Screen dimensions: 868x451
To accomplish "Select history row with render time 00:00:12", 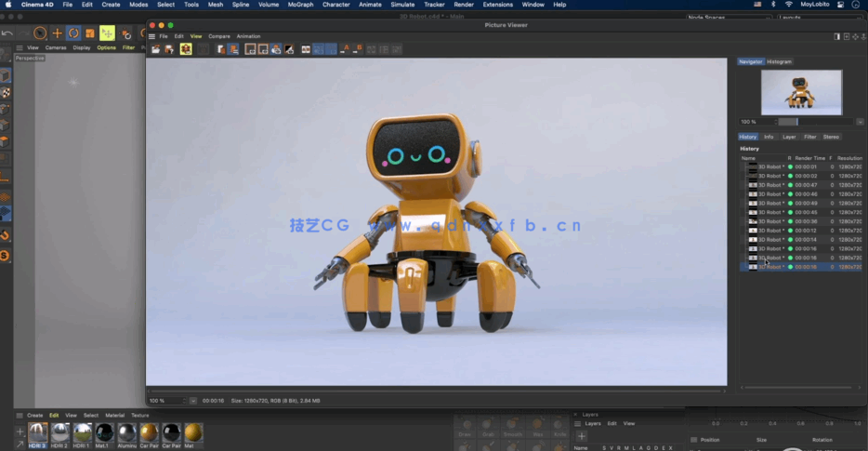I will pos(801,231).
